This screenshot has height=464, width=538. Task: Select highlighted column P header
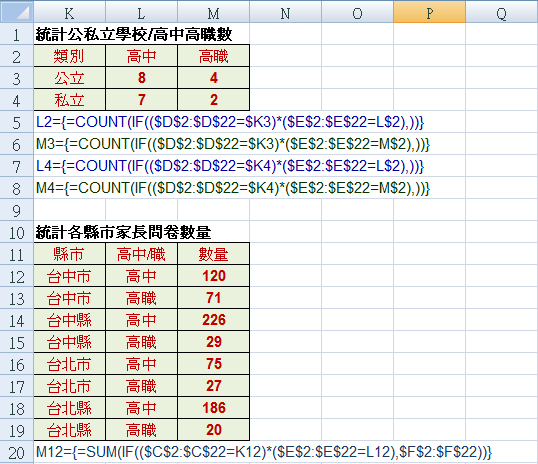pos(430,13)
